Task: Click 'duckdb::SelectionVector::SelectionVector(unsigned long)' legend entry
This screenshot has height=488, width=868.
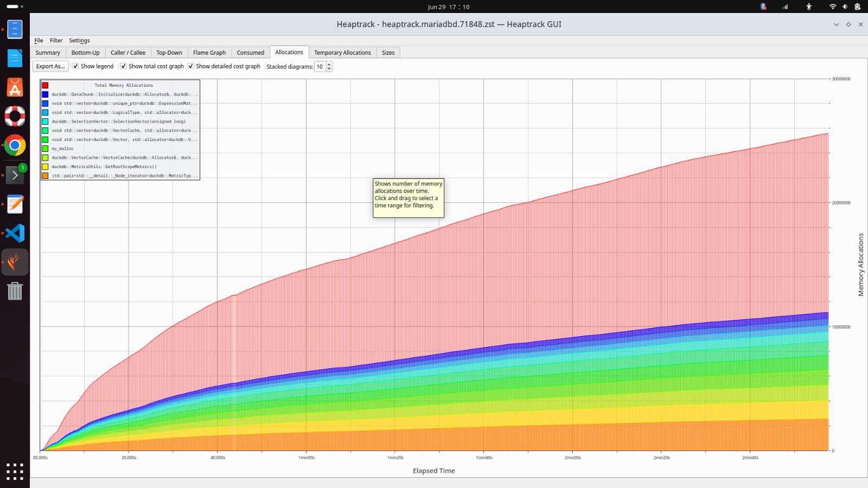Action: (x=119, y=121)
